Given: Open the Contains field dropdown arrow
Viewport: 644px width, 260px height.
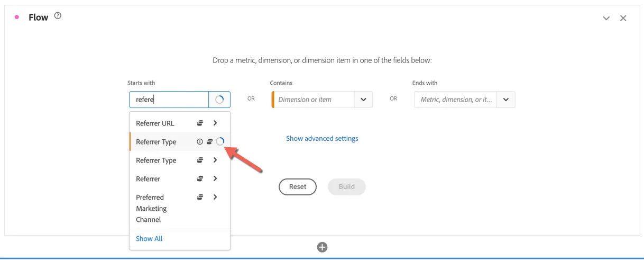Looking at the screenshot, I should [363, 100].
